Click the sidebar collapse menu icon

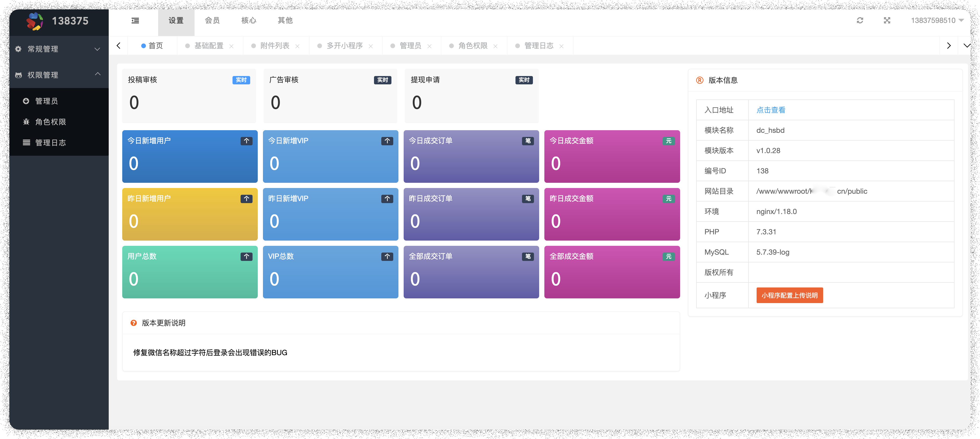tap(135, 21)
